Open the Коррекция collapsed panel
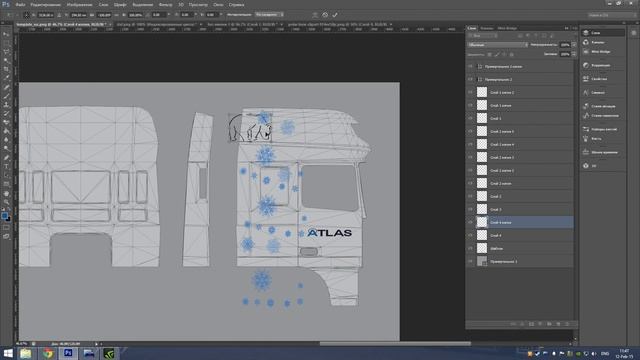640x360 pixels. point(602,65)
